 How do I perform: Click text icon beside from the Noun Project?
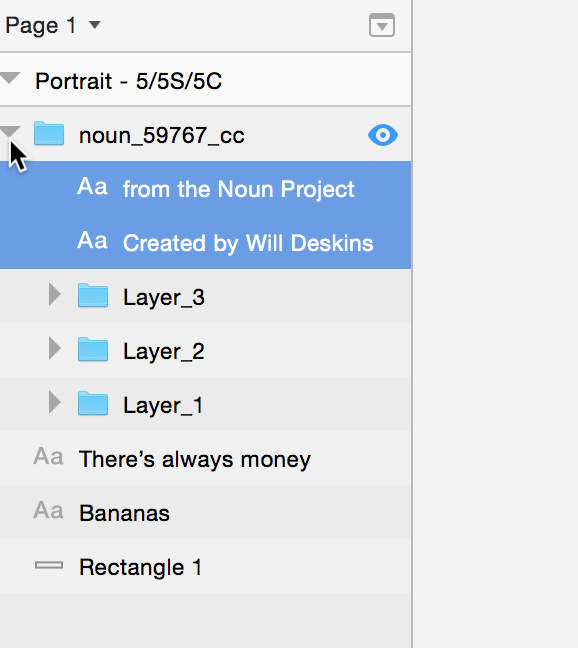[93, 187]
